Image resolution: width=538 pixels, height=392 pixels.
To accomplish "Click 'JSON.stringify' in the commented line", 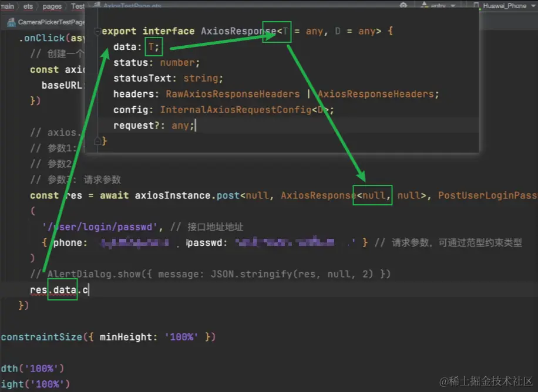I will (x=251, y=274).
